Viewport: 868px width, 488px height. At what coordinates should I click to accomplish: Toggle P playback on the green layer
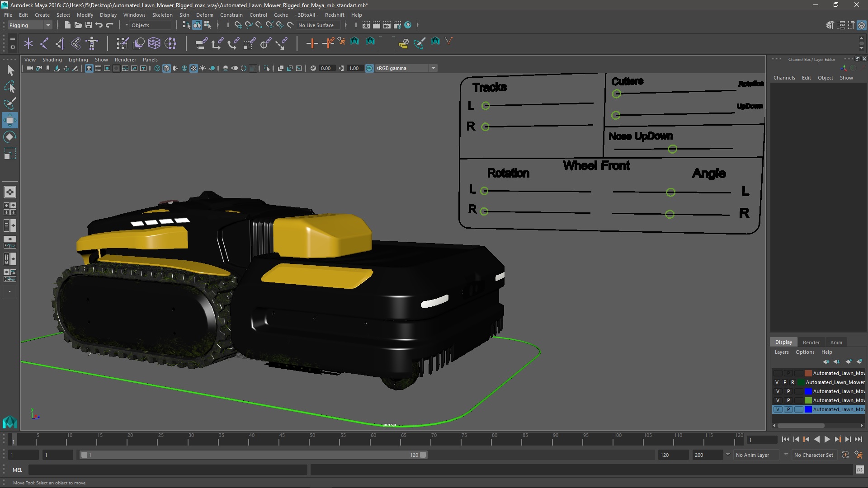tap(788, 400)
